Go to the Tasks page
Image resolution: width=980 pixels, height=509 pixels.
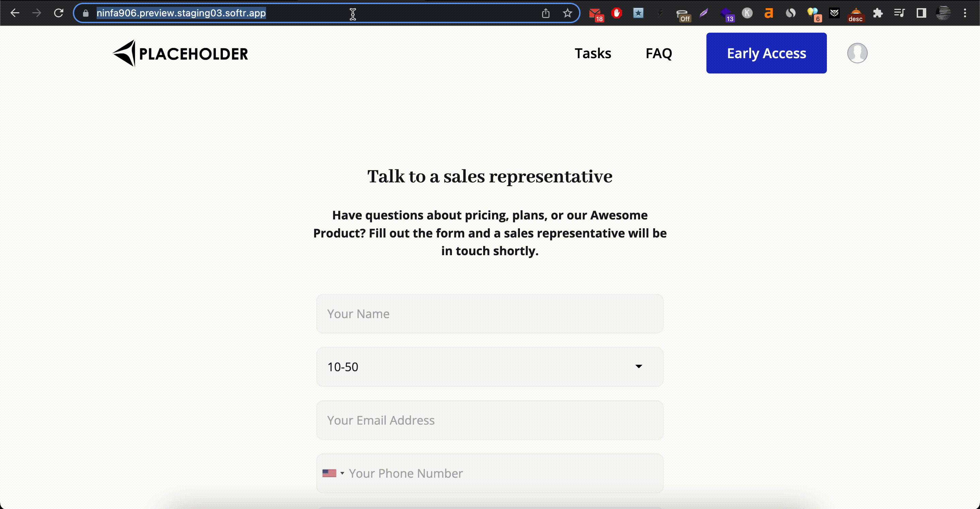pyautogui.click(x=593, y=53)
